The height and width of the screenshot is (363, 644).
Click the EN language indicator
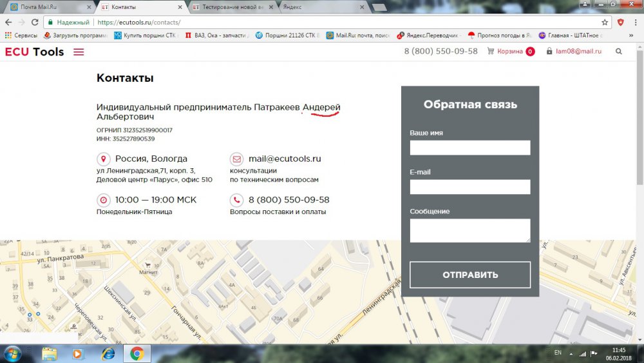[558, 353]
